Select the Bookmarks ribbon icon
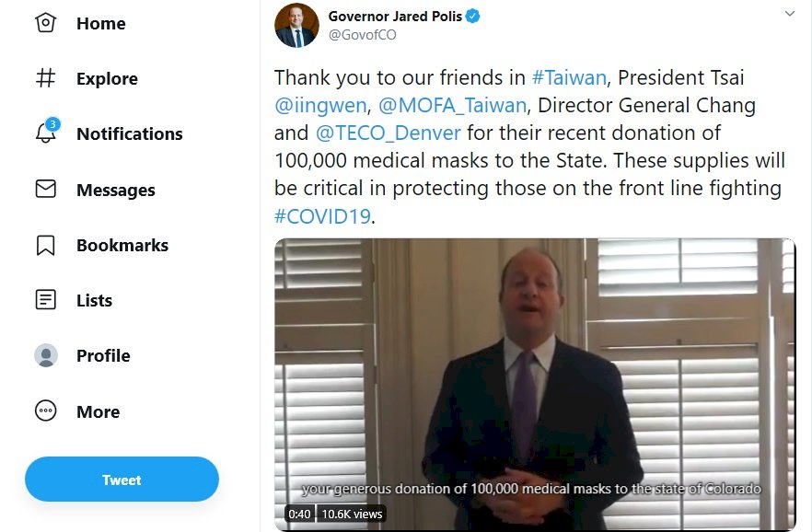 pos(46,246)
